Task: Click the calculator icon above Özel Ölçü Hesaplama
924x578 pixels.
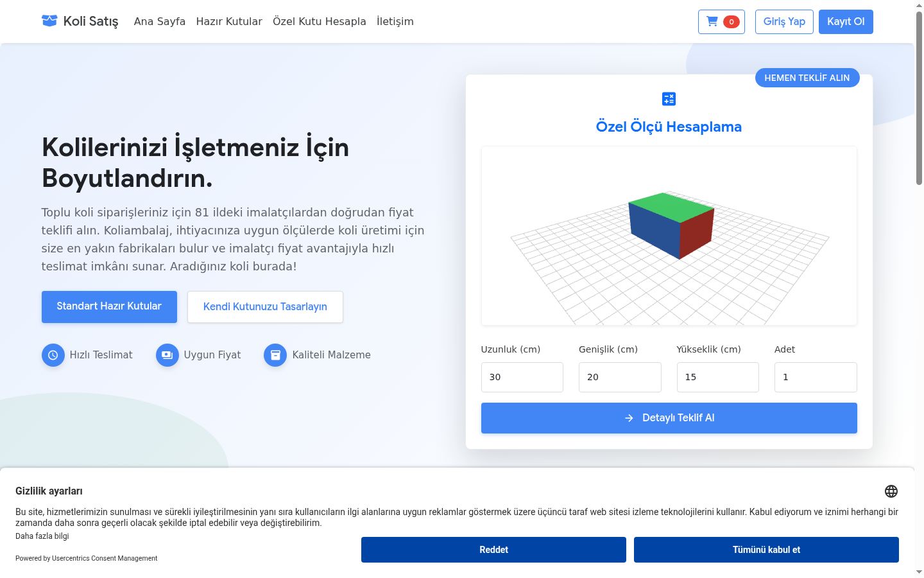Action: click(669, 99)
